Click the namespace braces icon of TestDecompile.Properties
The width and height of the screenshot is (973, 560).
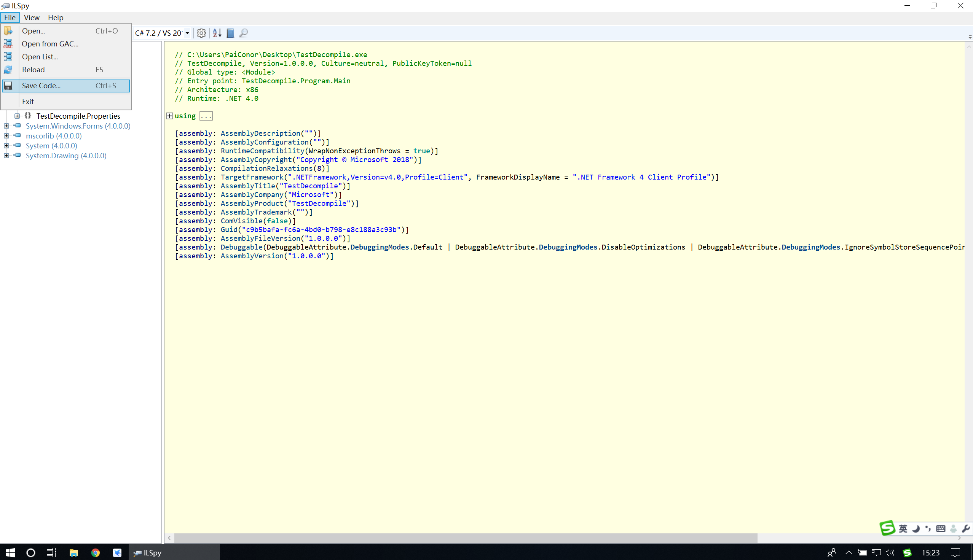click(28, 115)
